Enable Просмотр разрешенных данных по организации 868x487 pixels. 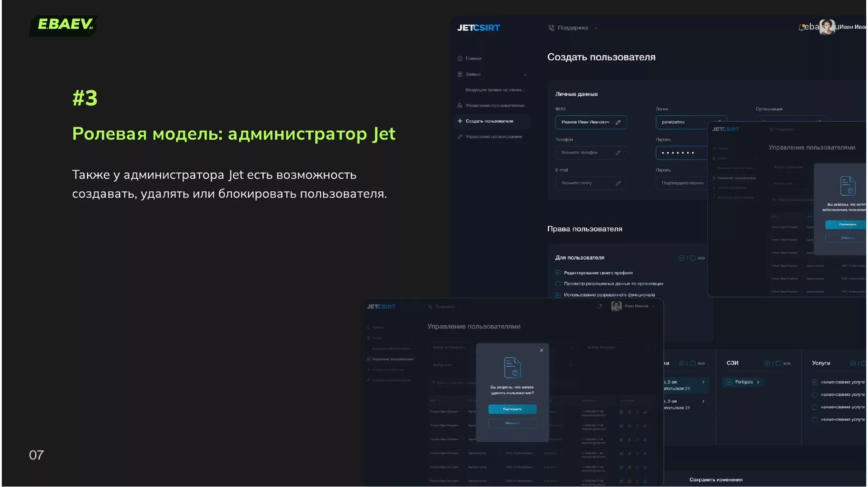[x=558, y=284]
